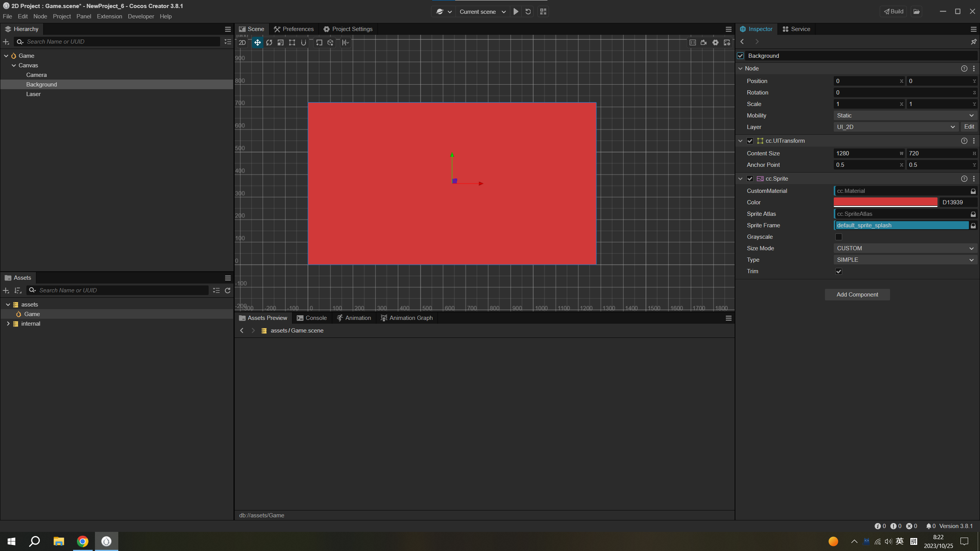Enable Grayscale on the Sprite component
980x551 pixels.
839,236
